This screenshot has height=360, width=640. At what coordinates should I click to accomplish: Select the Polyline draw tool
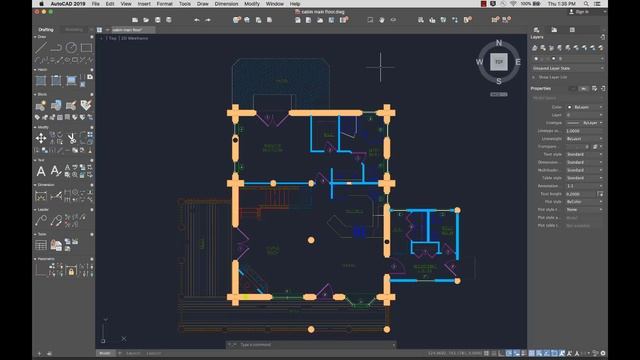click(x=56, y=48)
